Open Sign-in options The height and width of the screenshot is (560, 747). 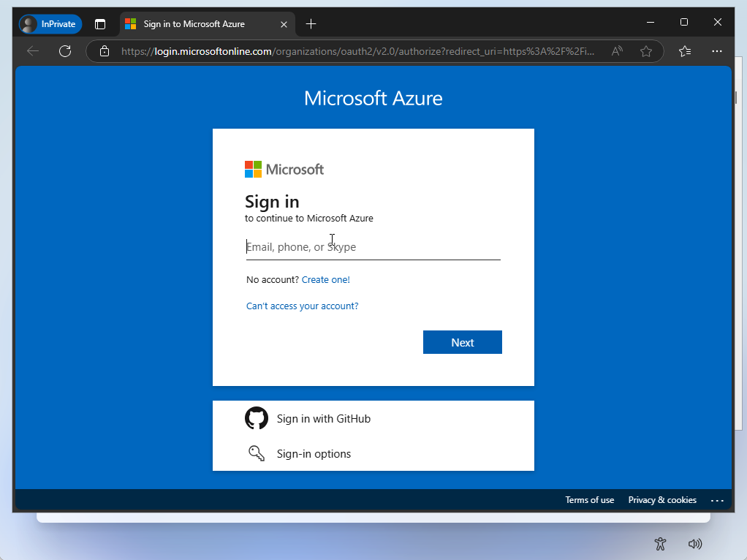coord(373,454)
